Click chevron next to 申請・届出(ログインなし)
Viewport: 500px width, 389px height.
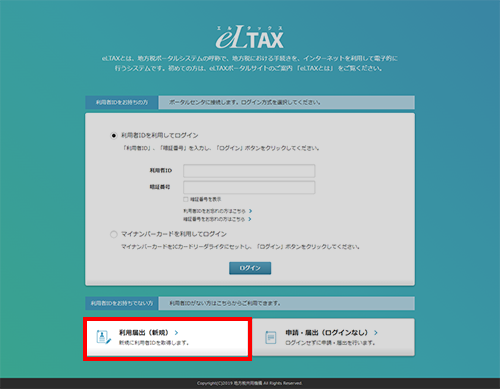pos(376,333)
